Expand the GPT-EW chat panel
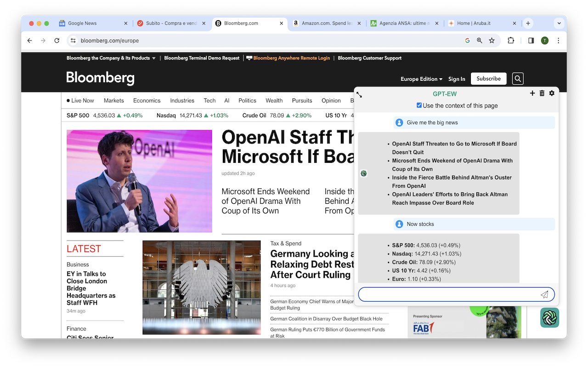The width and height of the screenshot is (588, 368). tap(359, 95)
